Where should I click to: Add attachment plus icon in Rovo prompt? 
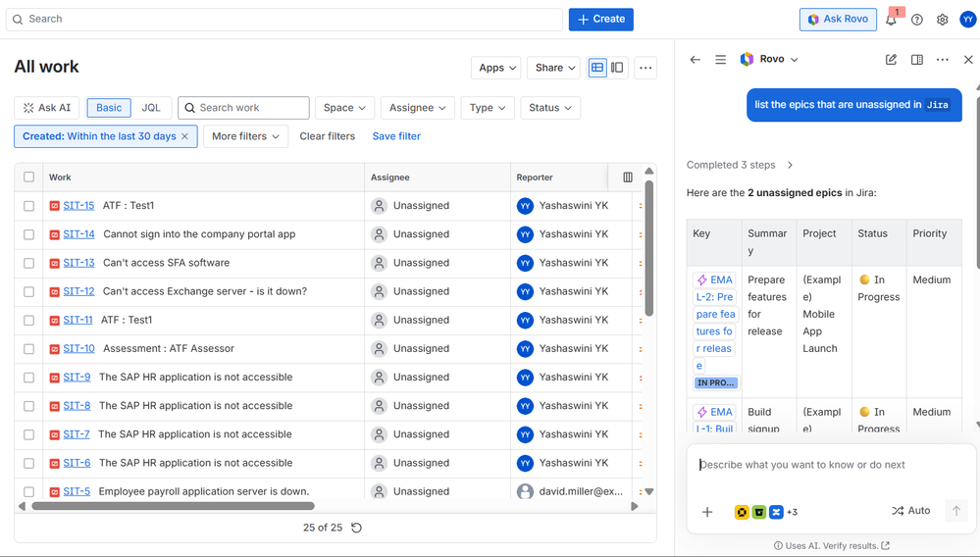pos(707,512)
